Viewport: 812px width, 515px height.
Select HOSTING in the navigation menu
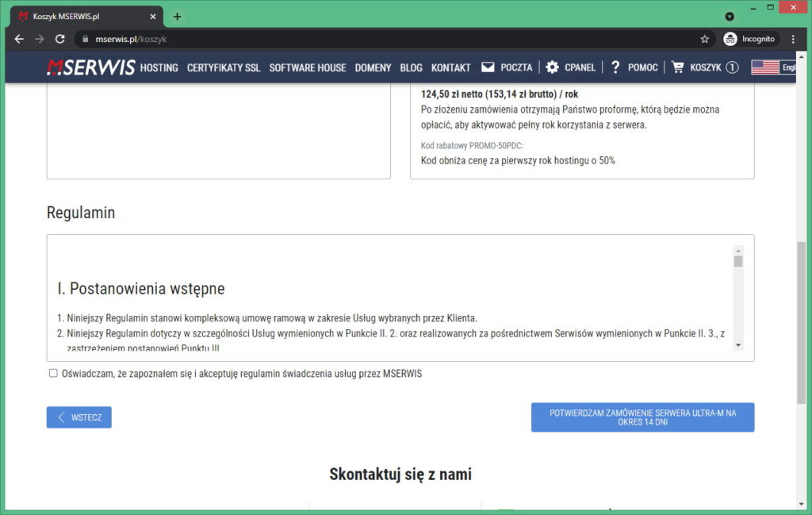pyautogui.click(x=158, y=67)
